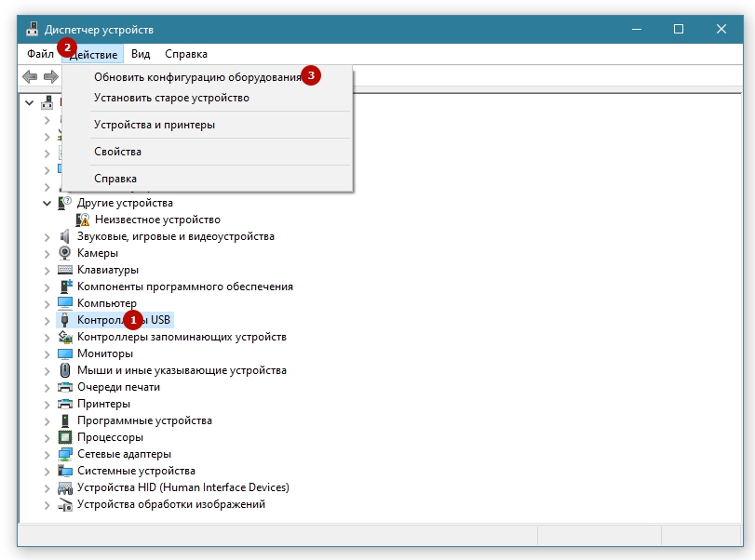This screenshot has height=560, width=755.
Task: Expand Звуковые, игровые и видеоустройства
Action: pos(47,236)
